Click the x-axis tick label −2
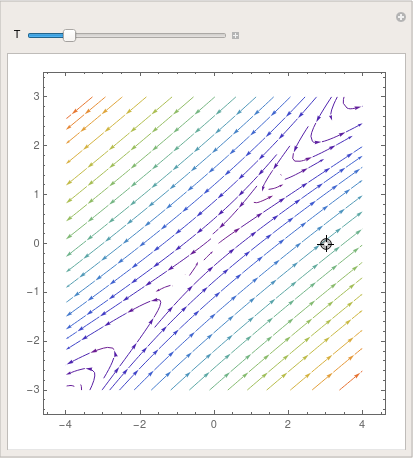Screen dimensions: 413x459 [x=139, y=424]
